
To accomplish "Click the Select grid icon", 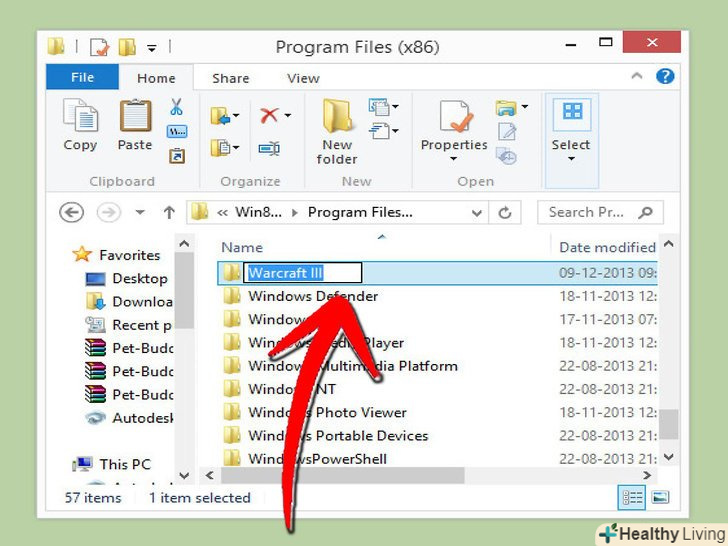I will click(572, 111).
